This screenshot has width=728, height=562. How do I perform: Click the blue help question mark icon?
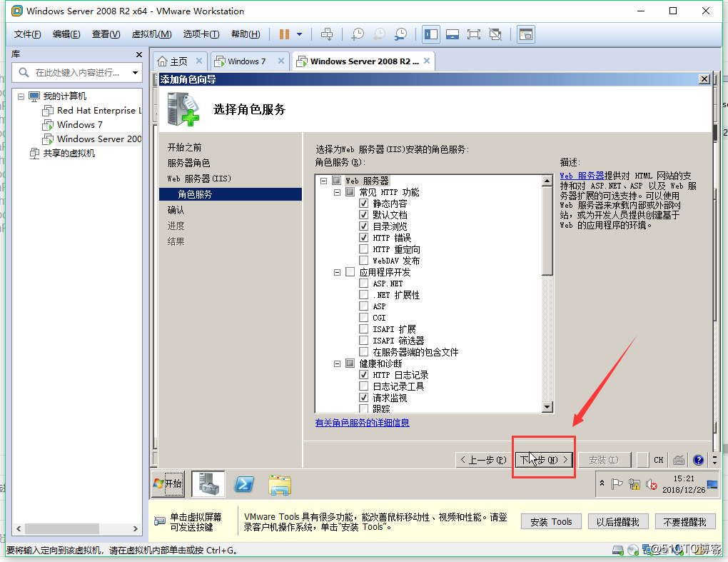[698, 460]
